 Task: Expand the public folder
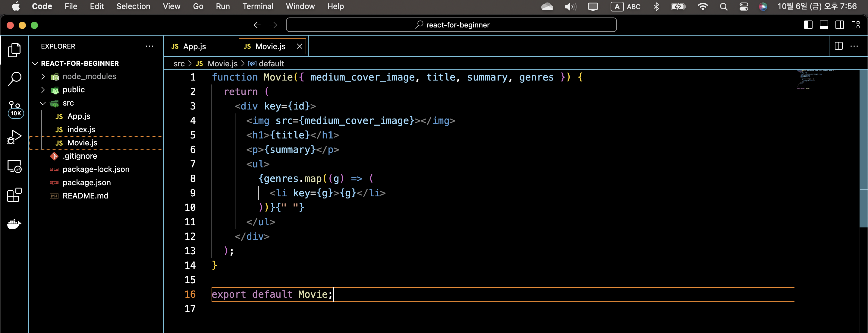click(74, 90)
